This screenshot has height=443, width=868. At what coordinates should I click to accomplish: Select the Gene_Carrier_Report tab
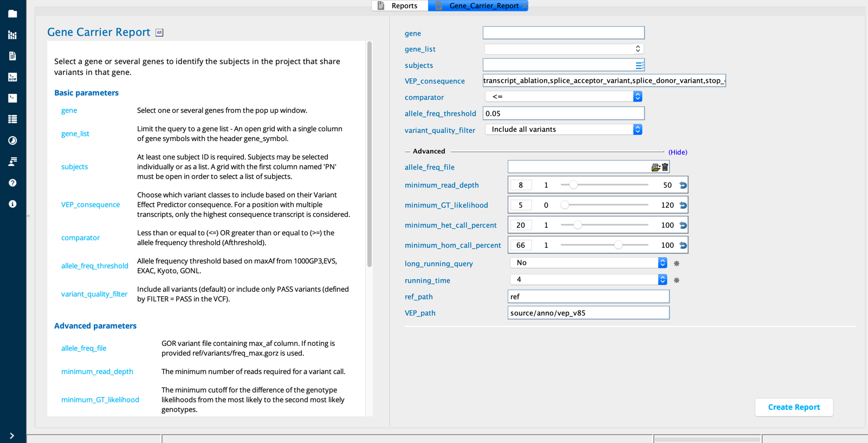478,6
